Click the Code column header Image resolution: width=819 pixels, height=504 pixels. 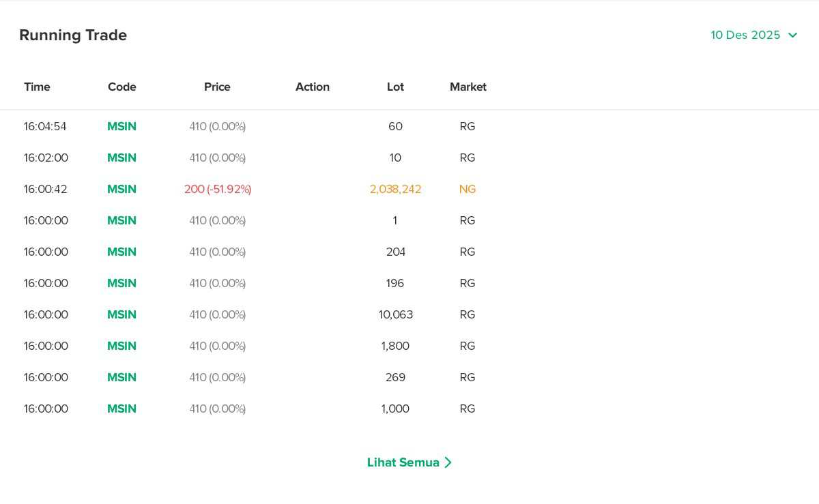[121, 87]
